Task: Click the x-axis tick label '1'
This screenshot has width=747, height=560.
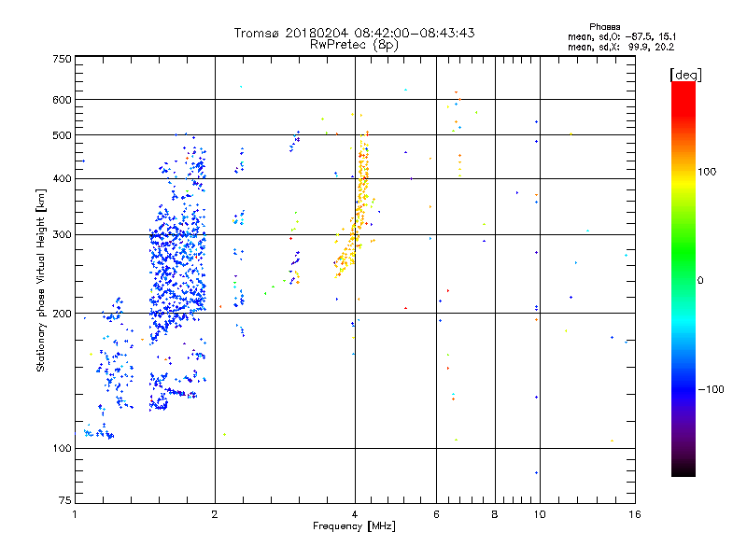Action: point(75,514)
